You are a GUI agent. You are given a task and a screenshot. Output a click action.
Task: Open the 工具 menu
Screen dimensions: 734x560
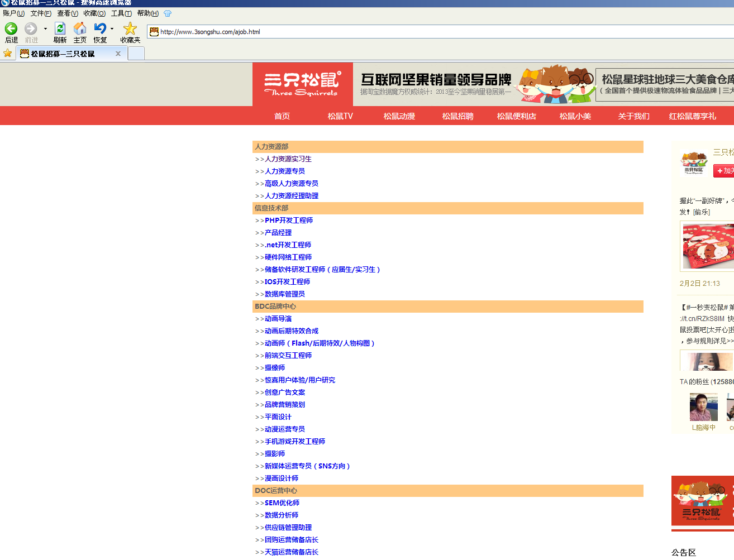(121, 13)
